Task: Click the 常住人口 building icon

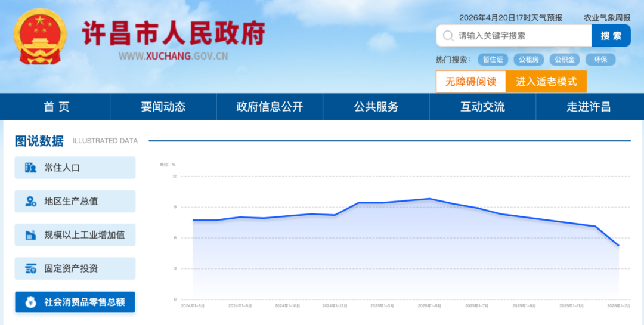Action: coord(30,168)
